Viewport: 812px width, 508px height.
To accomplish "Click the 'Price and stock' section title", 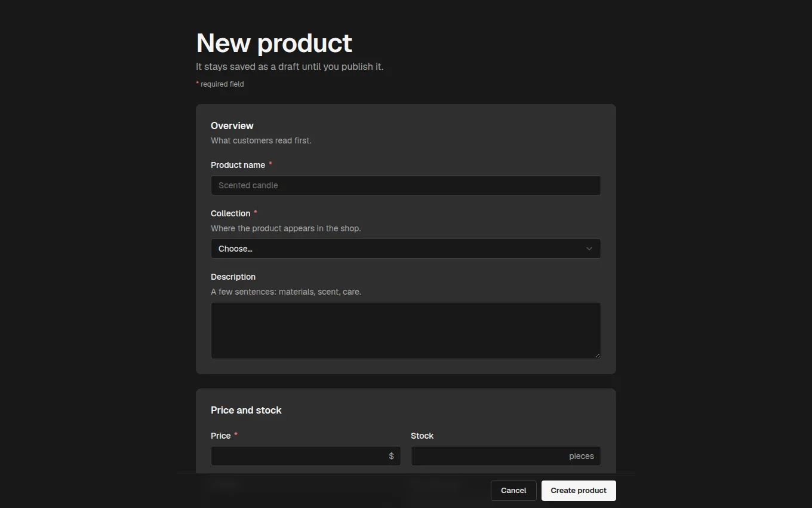I will (x=246, y=410).
